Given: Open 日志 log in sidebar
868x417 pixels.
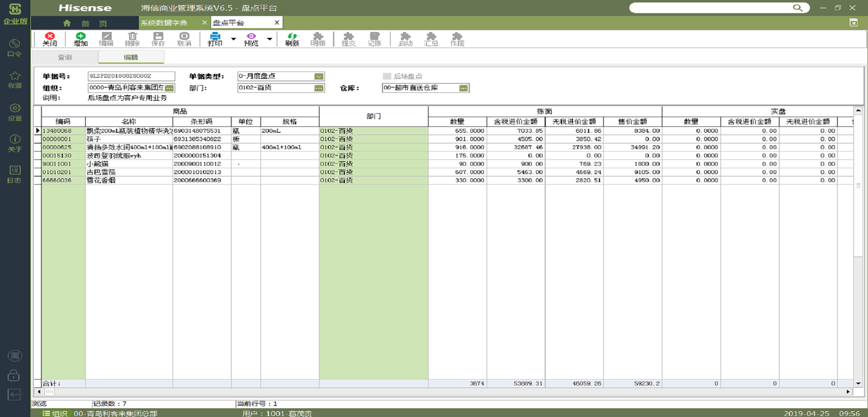Looking at the screenshot, I should click(x=15, y=174).
